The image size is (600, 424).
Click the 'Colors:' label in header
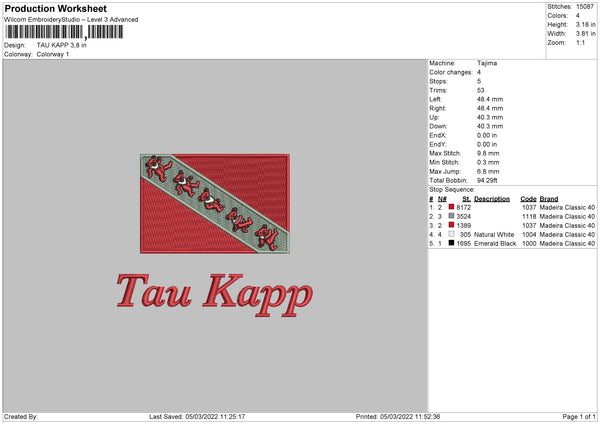click(558, 16)
